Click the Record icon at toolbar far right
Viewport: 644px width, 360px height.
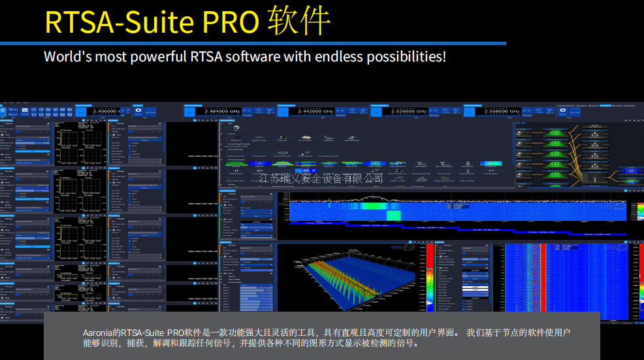[563, 112]
